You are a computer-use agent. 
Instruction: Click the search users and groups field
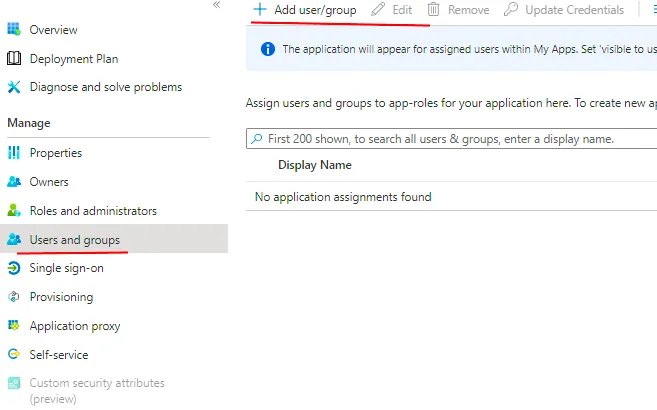[x=451, y=139]
